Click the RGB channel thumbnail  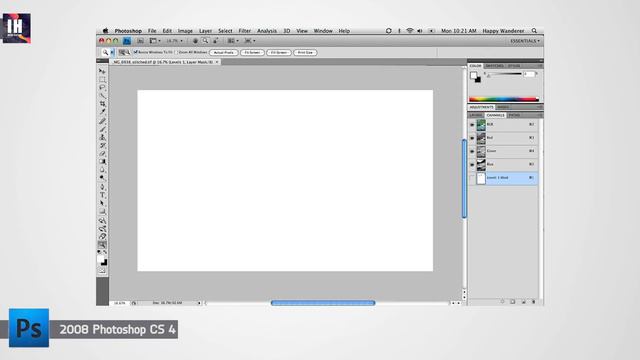[481, 124]
